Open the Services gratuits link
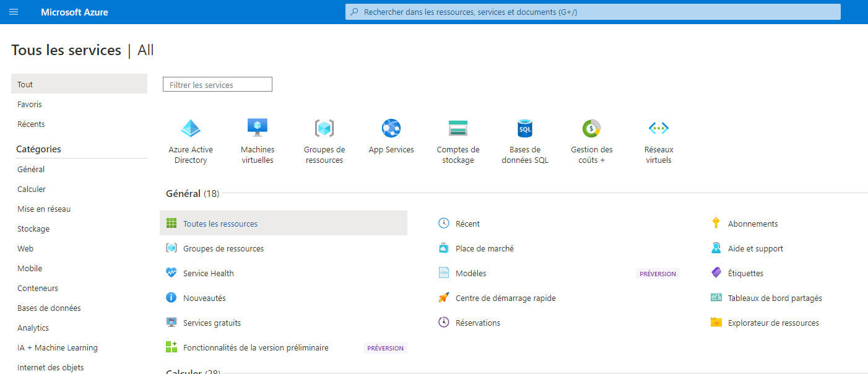Viewport: 868px width, 374px height. 212,323
